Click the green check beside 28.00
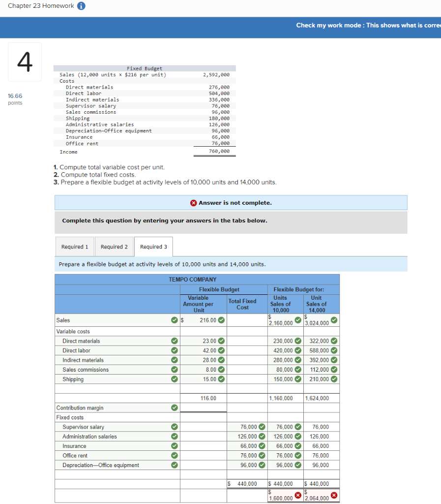441x504 pixels. point(221,360)
